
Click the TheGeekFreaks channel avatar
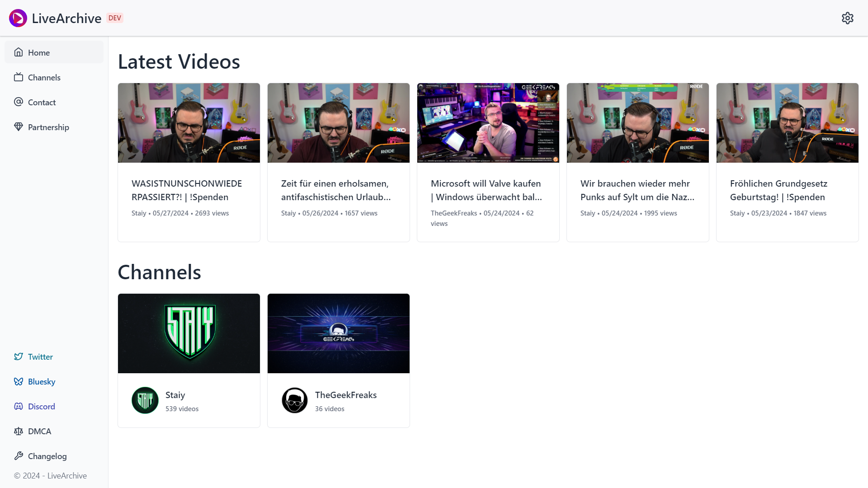click(294, 400)
